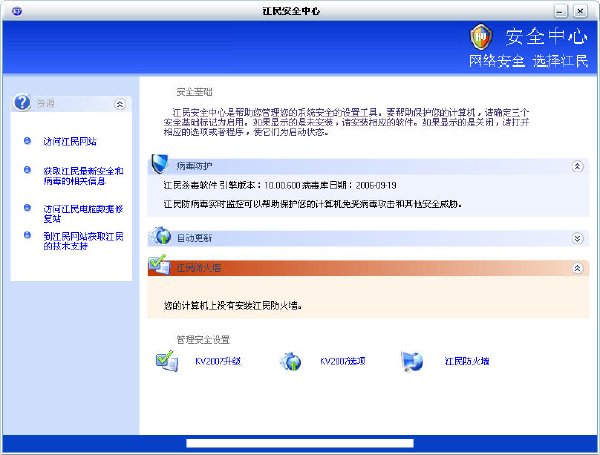Collapse the 病毒防护 section
Screen dimensions: 600x455
[x=577, y=166]
